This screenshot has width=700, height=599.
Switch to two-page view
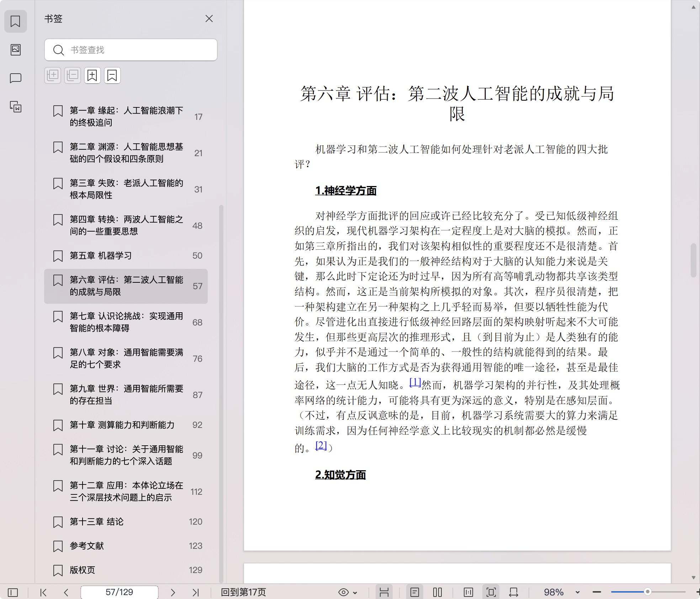pos(437,592)
